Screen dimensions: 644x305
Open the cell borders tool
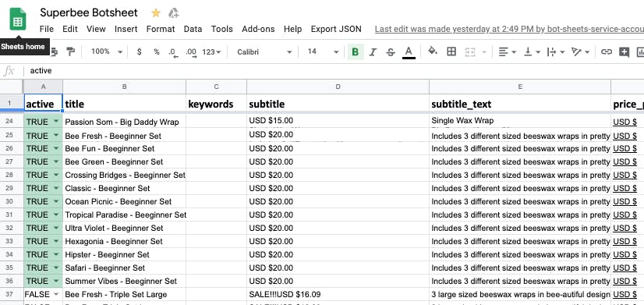point(451,51)
